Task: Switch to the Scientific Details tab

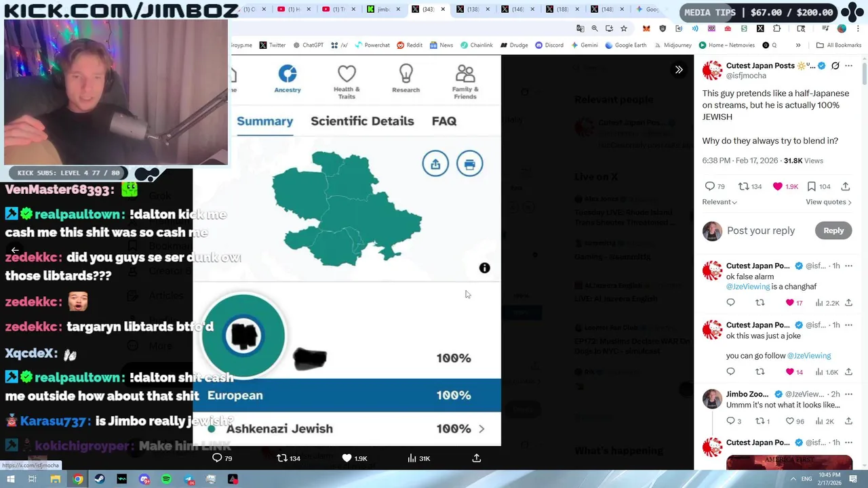Action: 362,121
